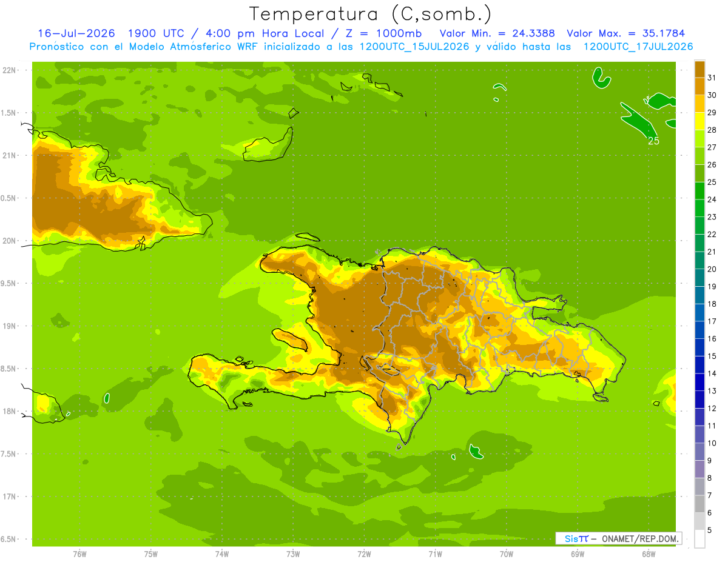Image resolution: width=728 pixels, height=562 pixels.
Task: Click legend value '21'
Action: (712, 252)
